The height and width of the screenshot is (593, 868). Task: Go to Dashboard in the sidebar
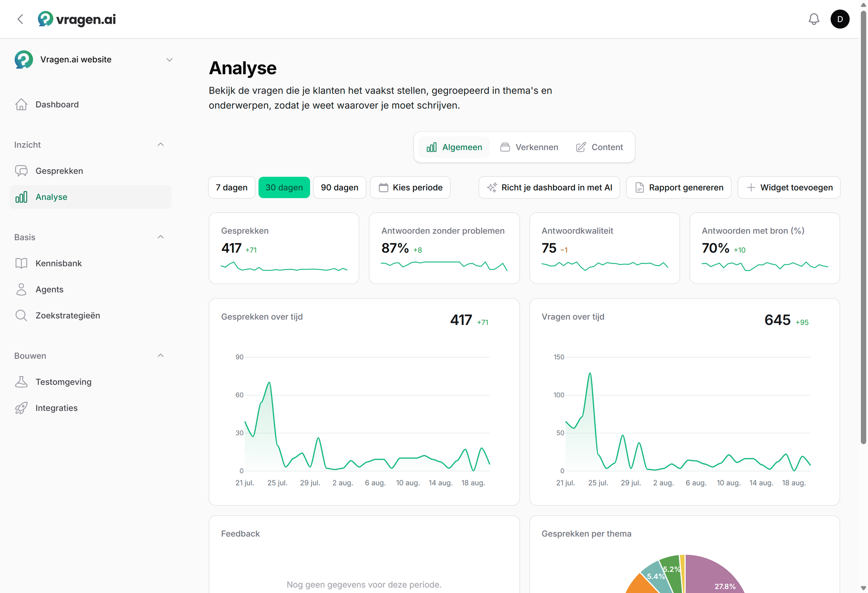pyautogui.click(x=91, y=105)
